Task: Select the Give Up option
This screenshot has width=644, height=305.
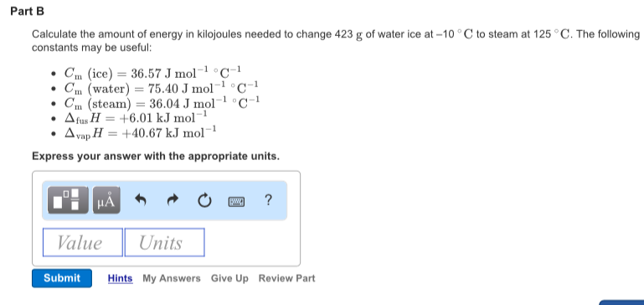Action: (229, 278)
